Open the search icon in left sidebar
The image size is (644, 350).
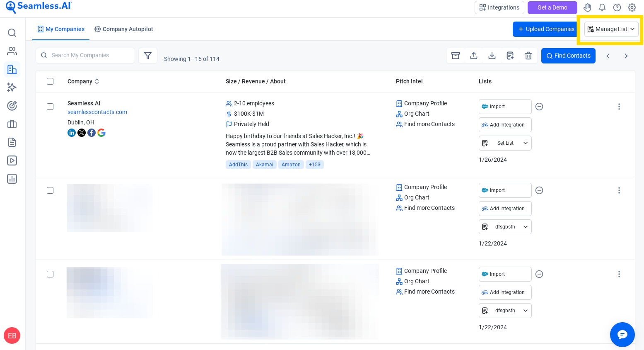coord(12,33)
